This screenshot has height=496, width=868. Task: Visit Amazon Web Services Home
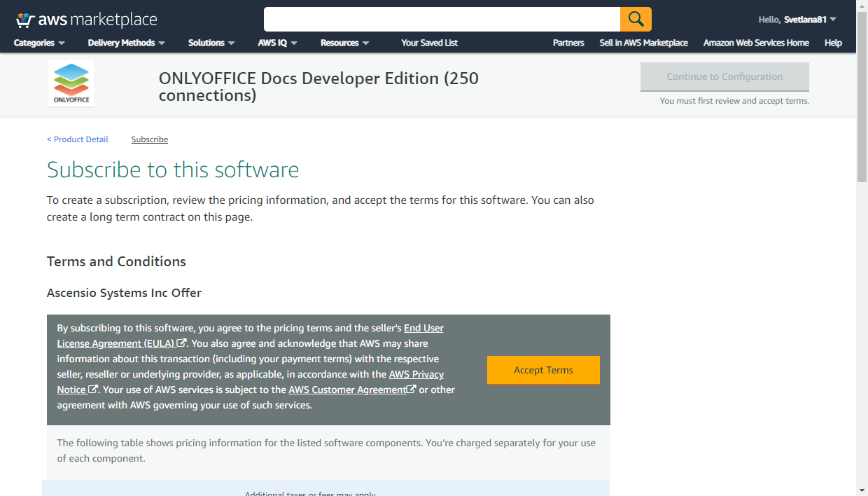point(756,43)
